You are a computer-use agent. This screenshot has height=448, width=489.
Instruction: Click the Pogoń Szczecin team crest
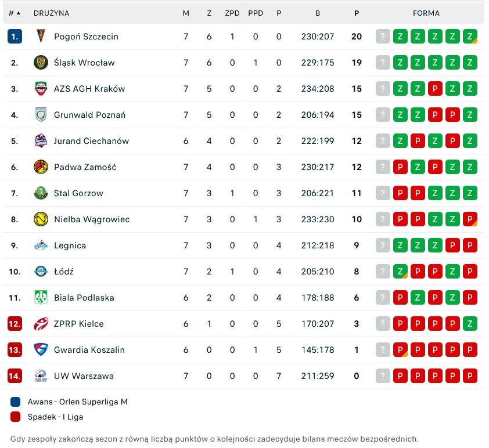click(41, 37)
